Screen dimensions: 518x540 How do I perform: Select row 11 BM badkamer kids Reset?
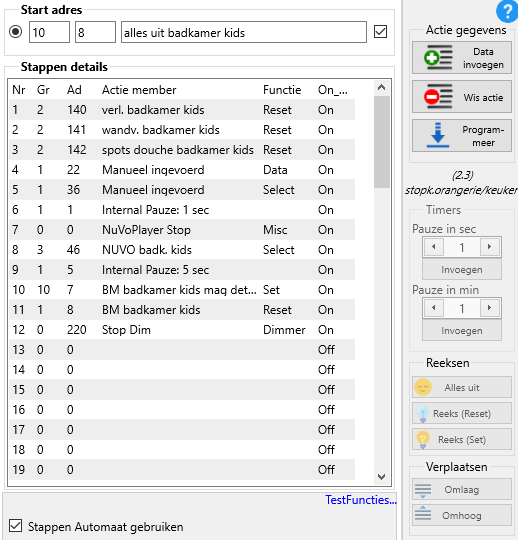pos(182,310)
